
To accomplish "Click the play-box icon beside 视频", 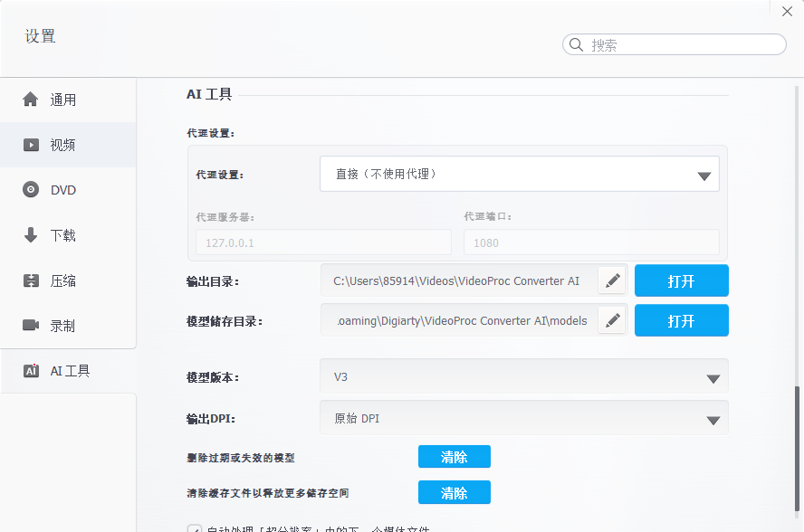I will point(31,145).
